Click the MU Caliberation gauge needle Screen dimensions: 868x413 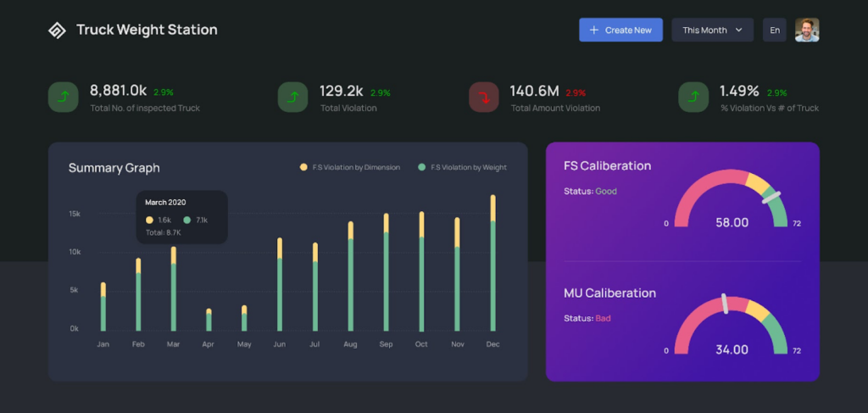click(x=724, y=304)
